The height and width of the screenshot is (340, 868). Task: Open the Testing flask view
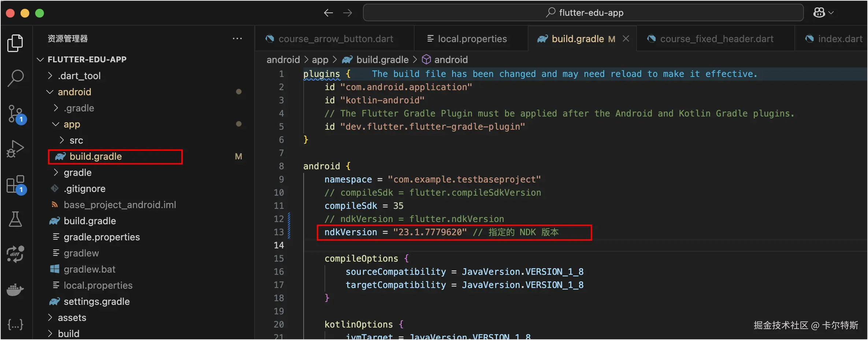15,219
